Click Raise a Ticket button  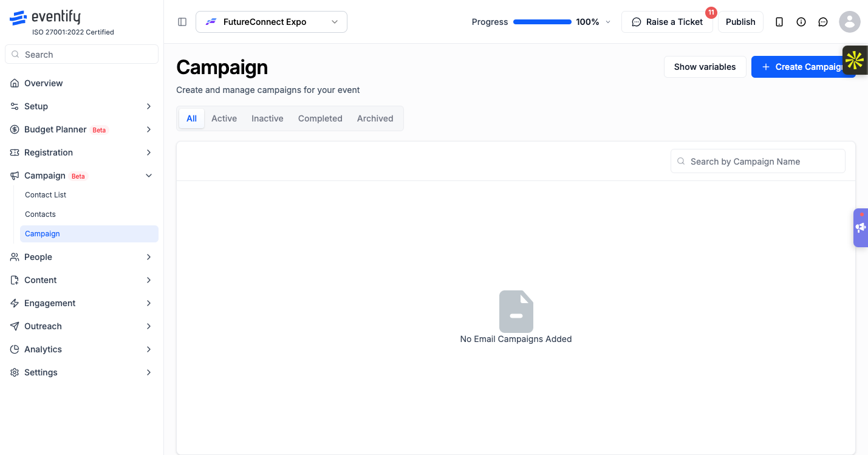[x=667, y=22]
